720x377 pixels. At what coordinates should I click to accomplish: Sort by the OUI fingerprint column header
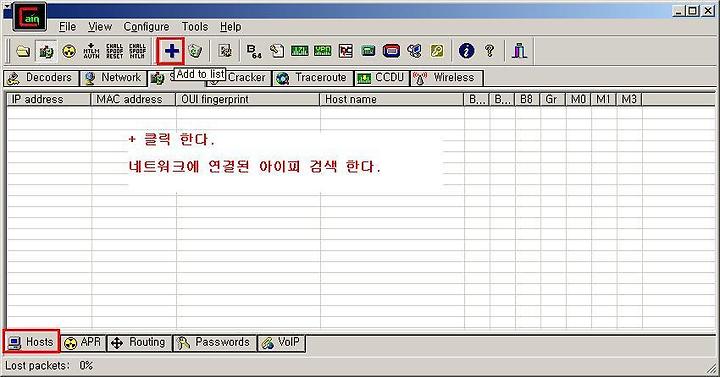(x=248, y=99)
